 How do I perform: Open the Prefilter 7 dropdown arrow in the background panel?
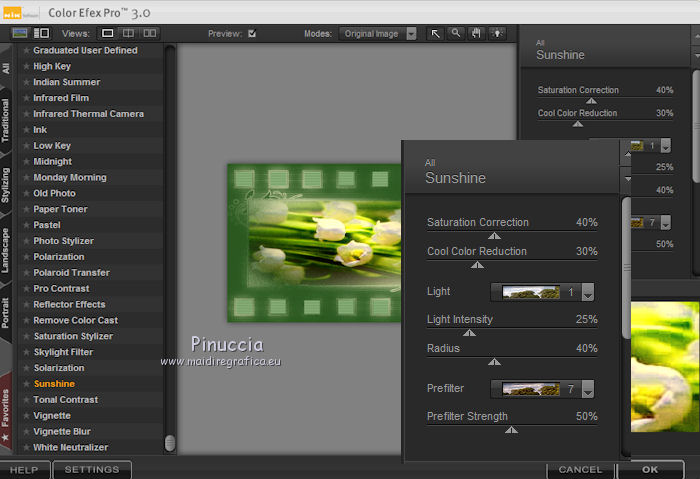(x=666, y=222)
